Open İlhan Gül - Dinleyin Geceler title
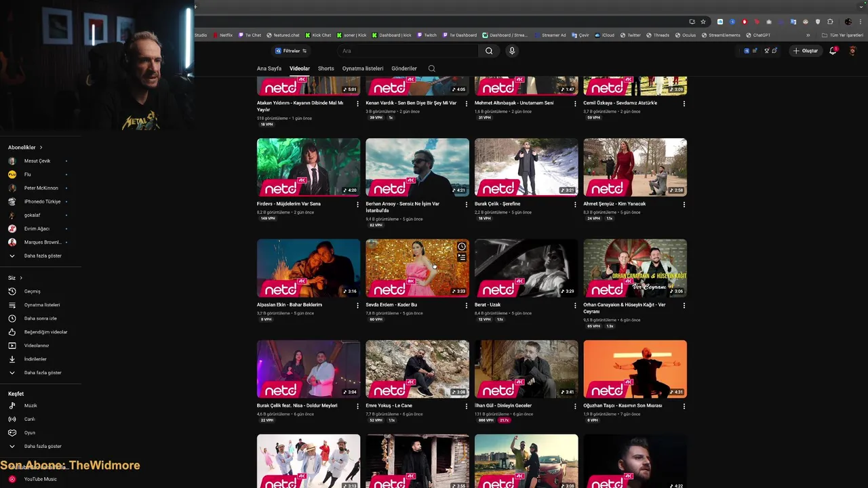 503,406
